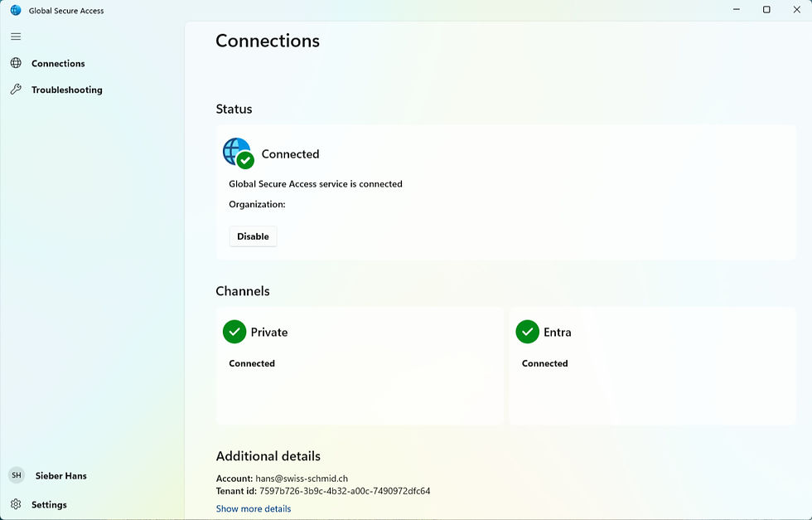Toggle the hamburger navigation menu
Image resolution: width=812 pixels, height=520 pixels.
[16, 36]
